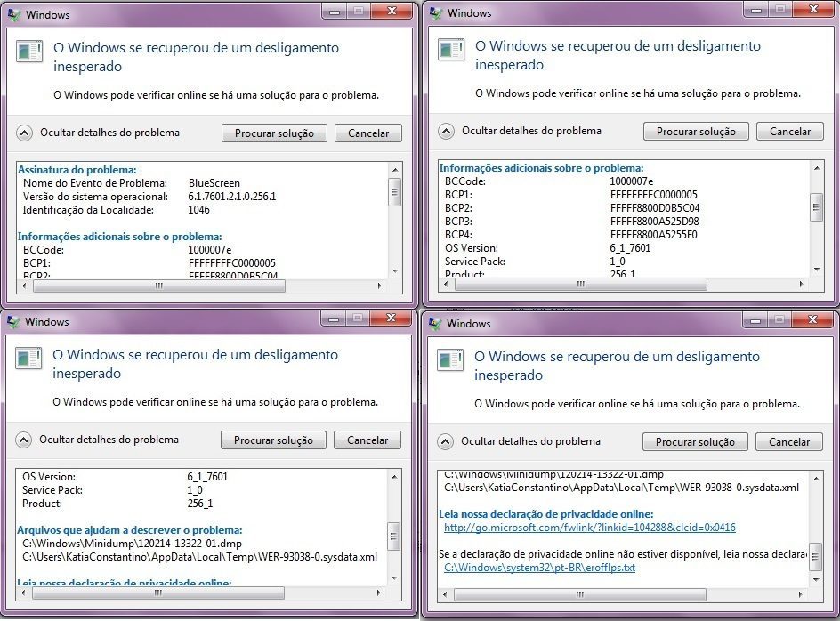
Task: Click the scroll-up arrow in the Arquivos que ajudam details
Action: tap(393, 477)
